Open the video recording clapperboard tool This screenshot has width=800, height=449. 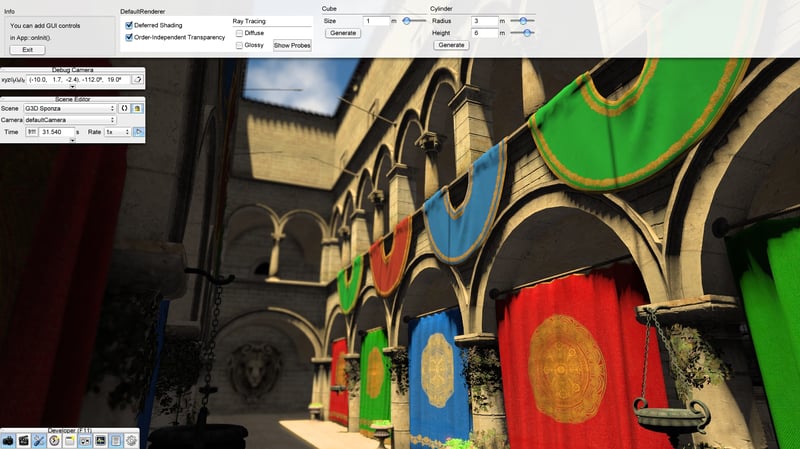point(24,440)
